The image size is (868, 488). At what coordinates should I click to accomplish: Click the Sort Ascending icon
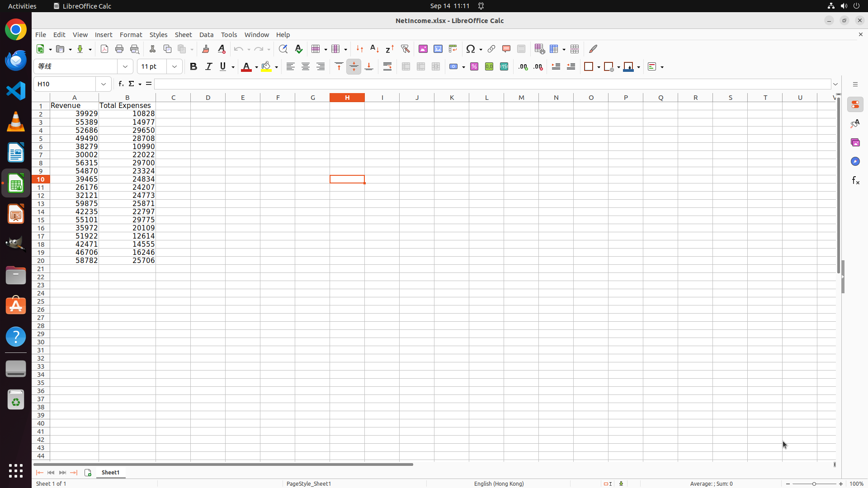[x=375, y=49]
